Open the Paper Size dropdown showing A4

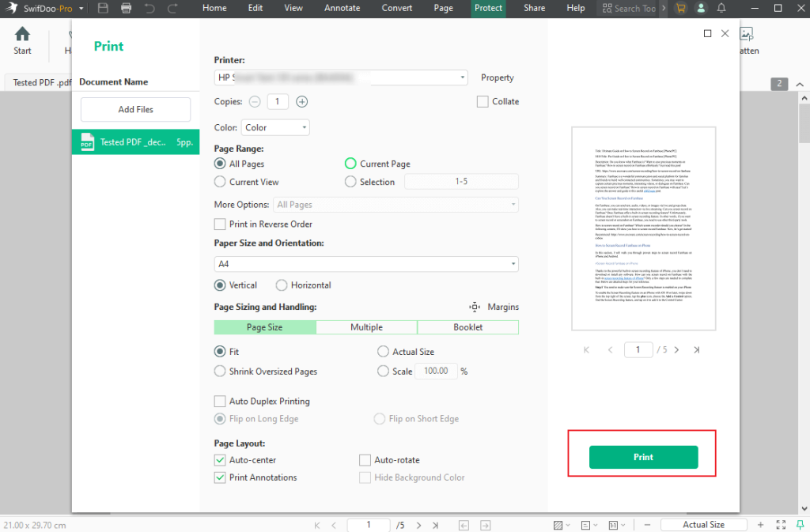pyautogui.click(x=365, y=265)
